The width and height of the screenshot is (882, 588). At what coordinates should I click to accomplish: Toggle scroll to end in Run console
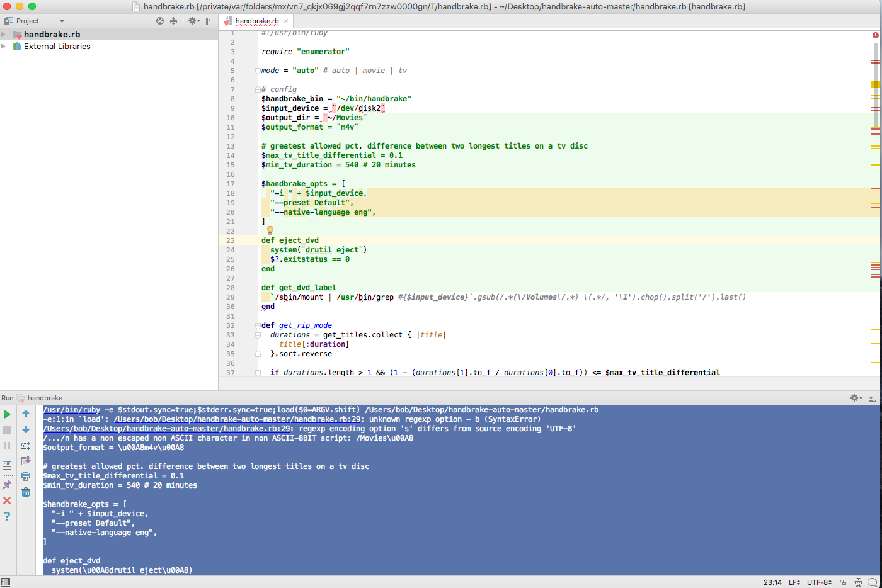pyautogui.click(x=26, y=461)
